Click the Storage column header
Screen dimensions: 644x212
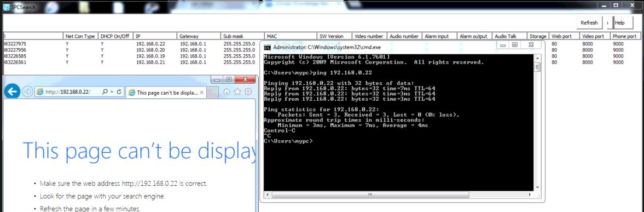coord(538,36)
